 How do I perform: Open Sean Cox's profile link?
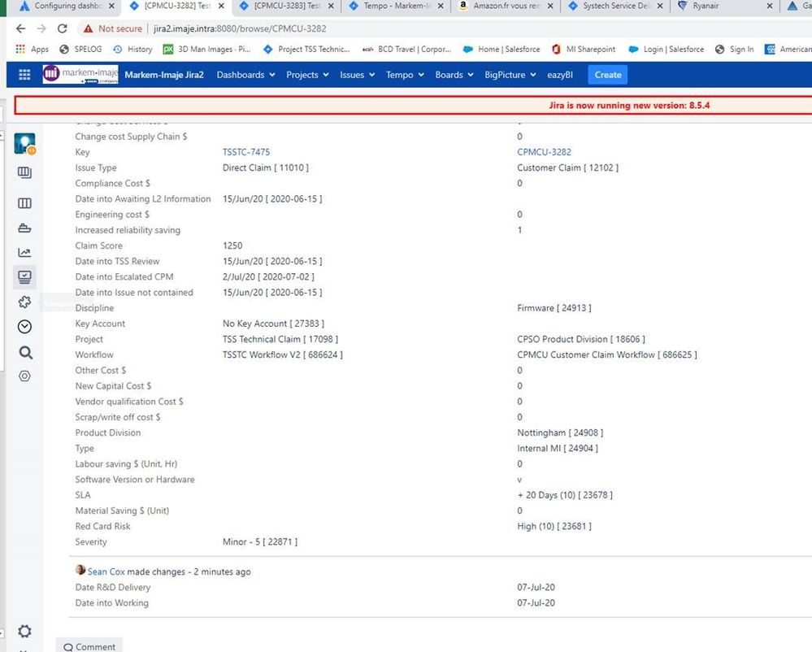tap(106, 572)
